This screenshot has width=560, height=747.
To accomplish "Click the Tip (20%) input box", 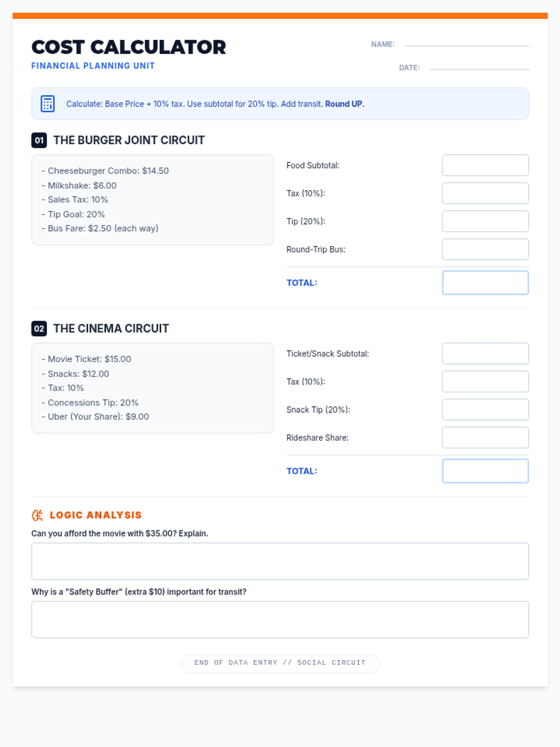I will [x=485, y=221].
